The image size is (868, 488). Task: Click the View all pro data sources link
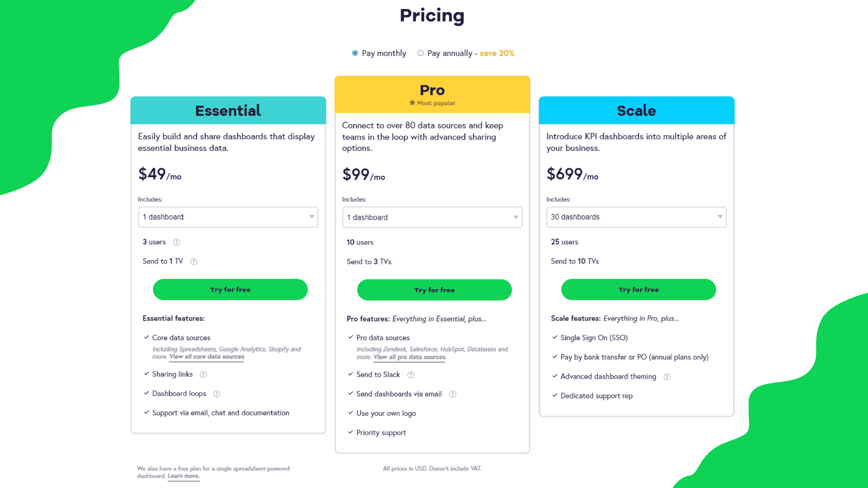413,357
